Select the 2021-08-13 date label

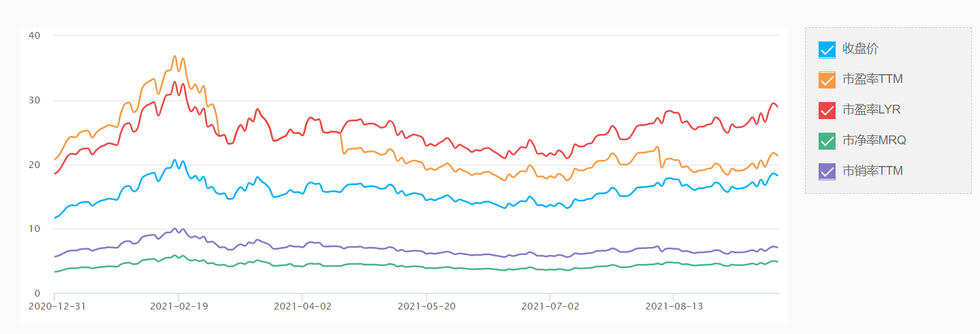[674, 306]
